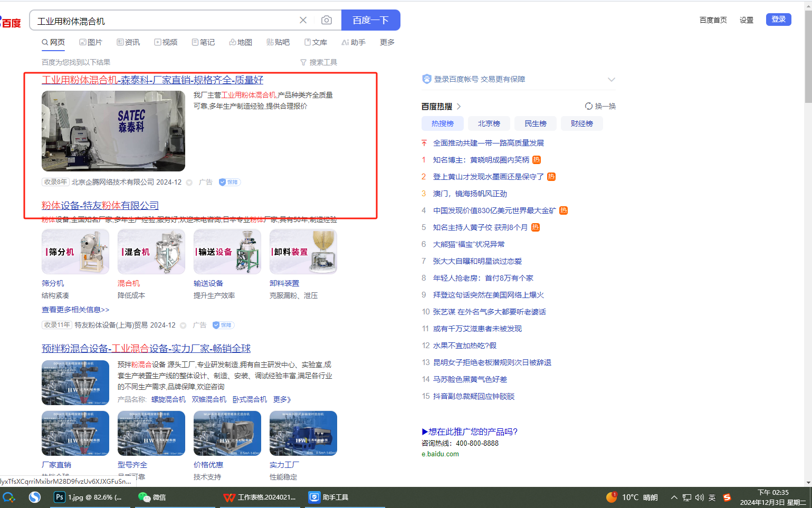
Task: Click the Sogou input method tray icon
Action: click(x=727, y=497)
